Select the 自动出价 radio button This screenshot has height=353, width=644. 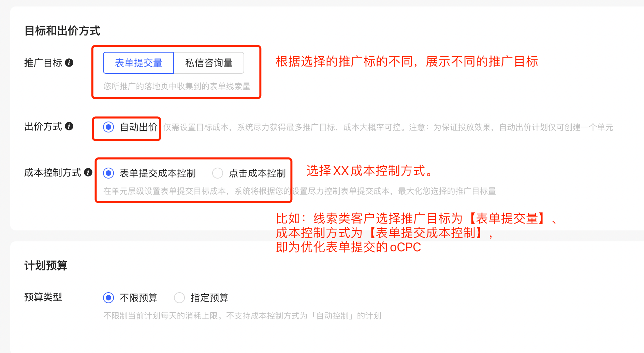[108, 127]
